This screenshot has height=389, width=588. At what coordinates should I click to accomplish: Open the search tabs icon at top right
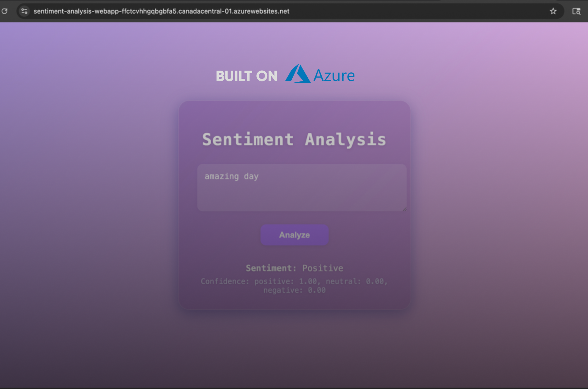(576, 11)
